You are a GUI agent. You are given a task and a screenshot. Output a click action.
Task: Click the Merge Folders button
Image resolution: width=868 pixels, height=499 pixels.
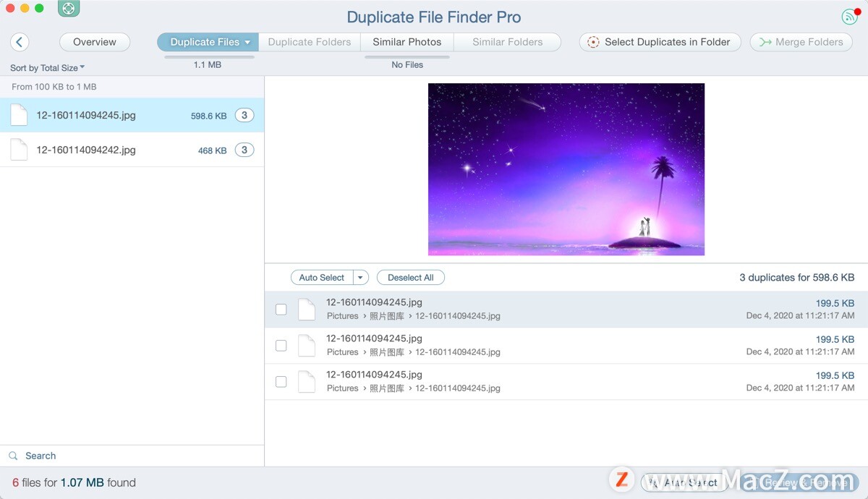point(801,42)
